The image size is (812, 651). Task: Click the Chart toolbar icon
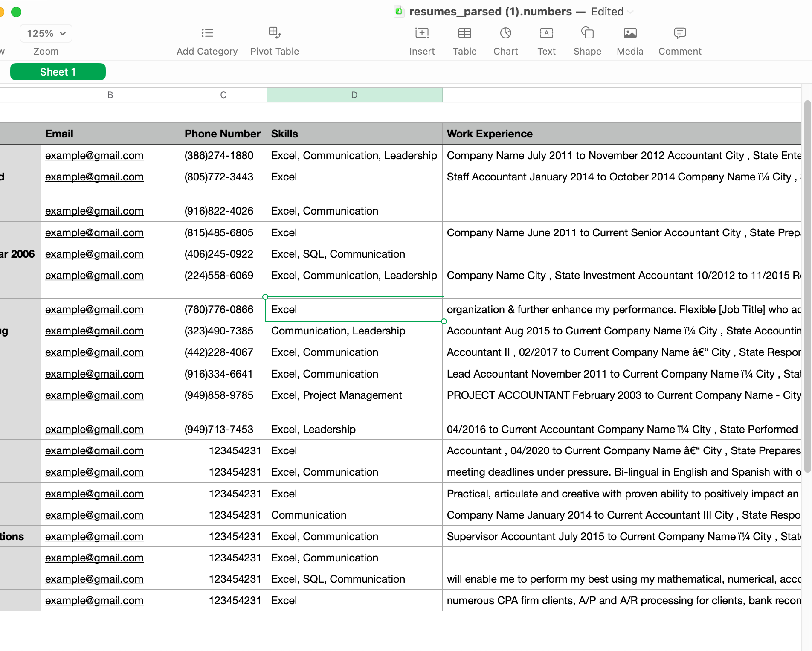click(x=505, y=33)
